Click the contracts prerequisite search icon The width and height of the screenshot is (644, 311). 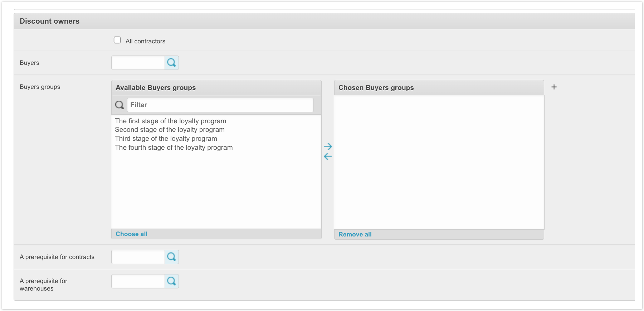(x=172, y=257)
